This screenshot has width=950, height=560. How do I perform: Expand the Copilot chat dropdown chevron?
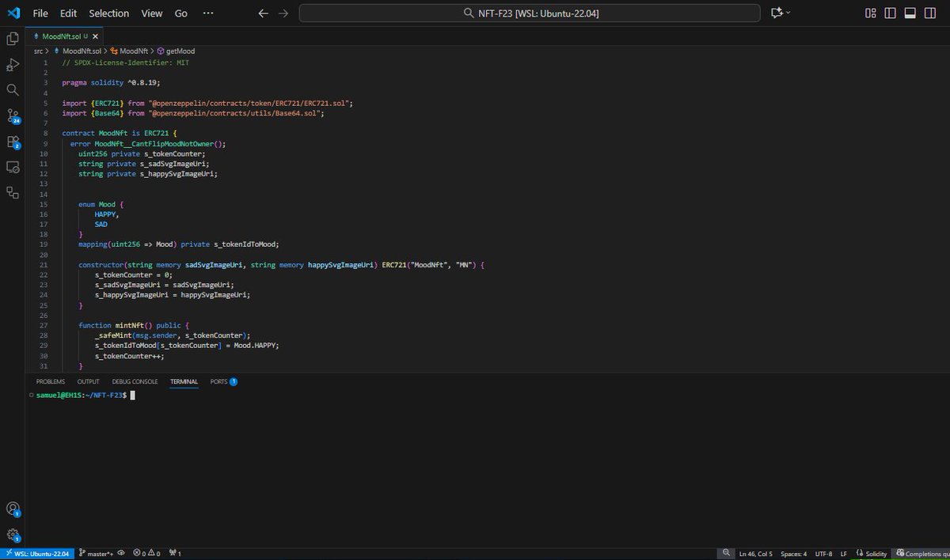(x=789, y=13)
